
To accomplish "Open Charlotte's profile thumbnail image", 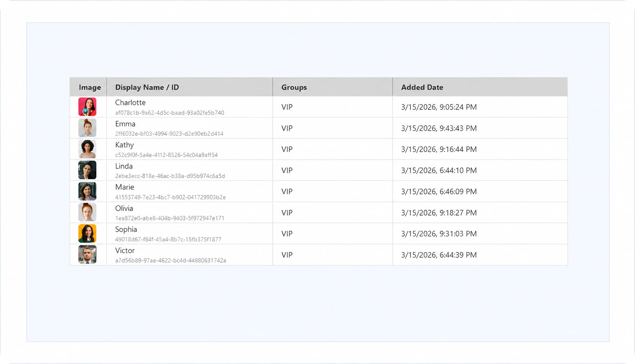I will pos(87,107).
